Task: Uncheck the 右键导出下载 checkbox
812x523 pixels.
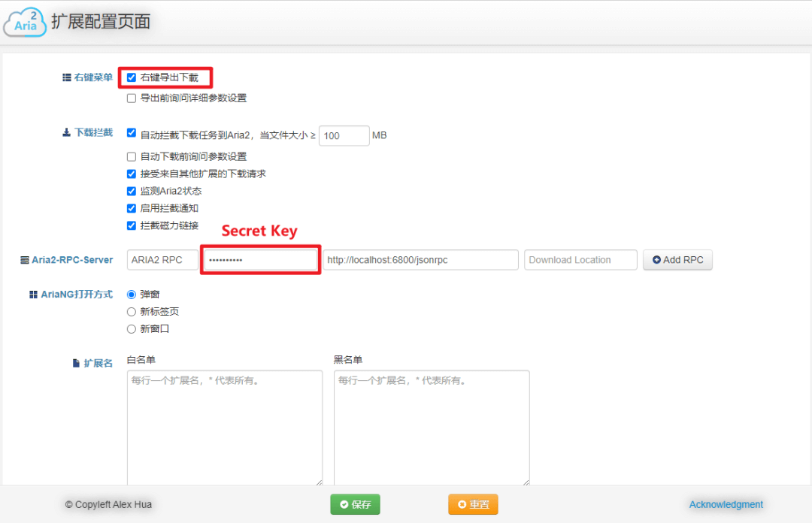Action: click(x=132, y=77)
